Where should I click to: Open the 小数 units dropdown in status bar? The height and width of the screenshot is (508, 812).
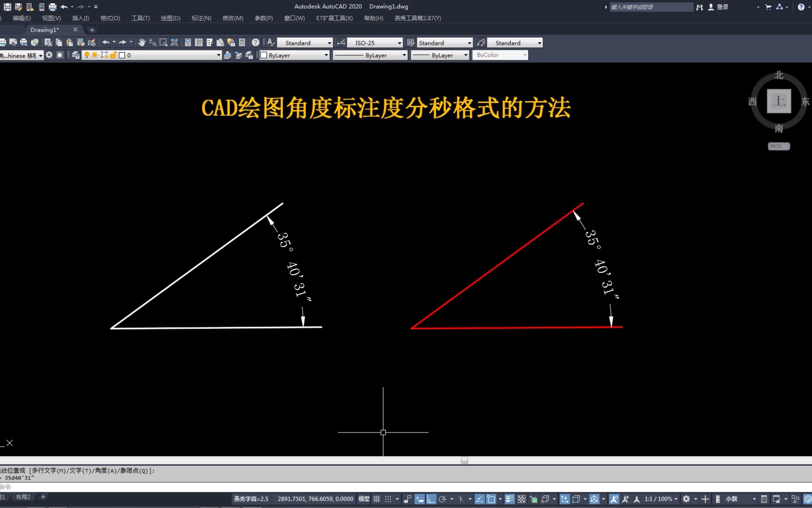741,499
